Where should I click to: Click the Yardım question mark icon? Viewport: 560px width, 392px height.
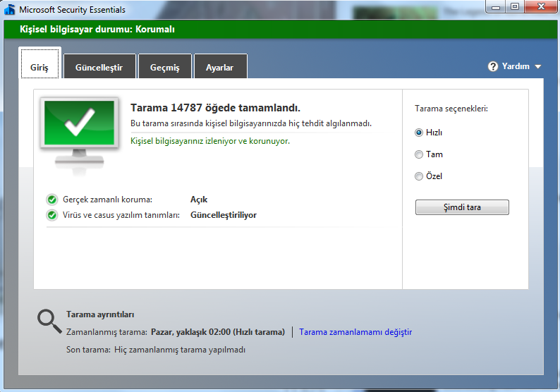click(493, 66)
